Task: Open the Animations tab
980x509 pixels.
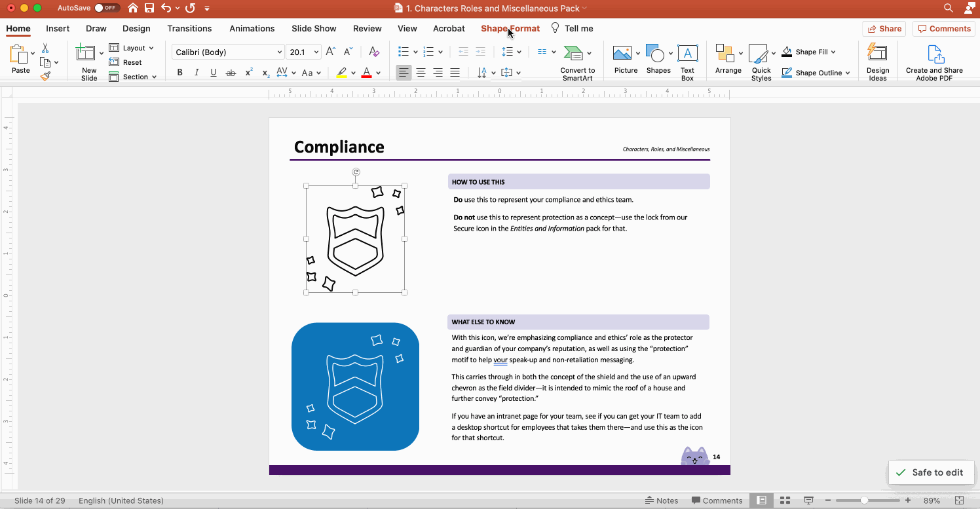Action: [252, 28]
